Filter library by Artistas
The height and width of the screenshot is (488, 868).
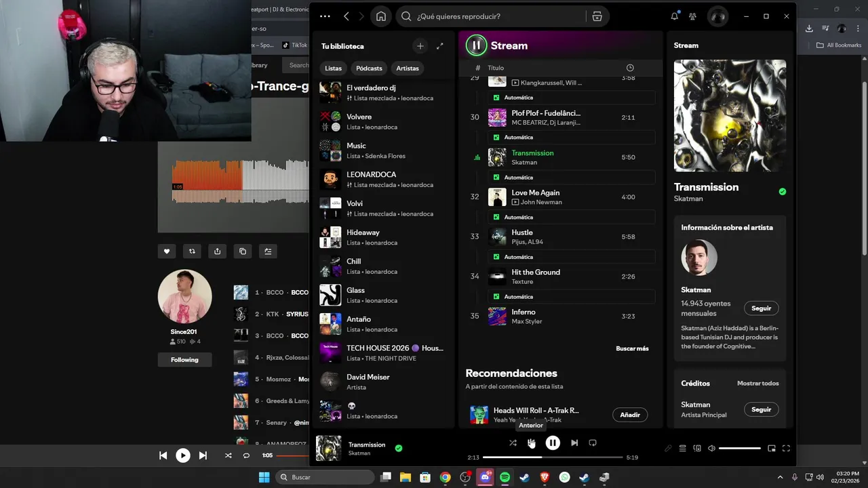(x=408, y=68)
